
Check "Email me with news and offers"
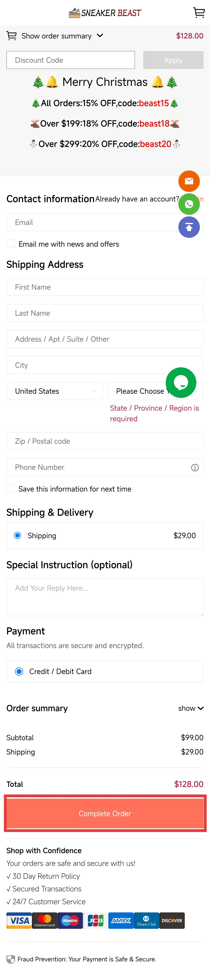coord(11,244)
